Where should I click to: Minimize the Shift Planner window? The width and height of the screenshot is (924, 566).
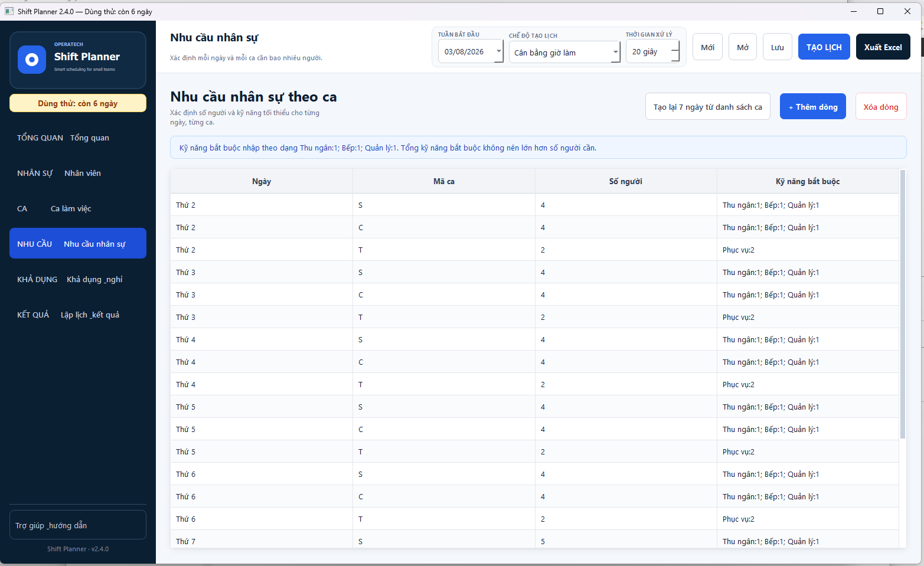tap(854, 11)
